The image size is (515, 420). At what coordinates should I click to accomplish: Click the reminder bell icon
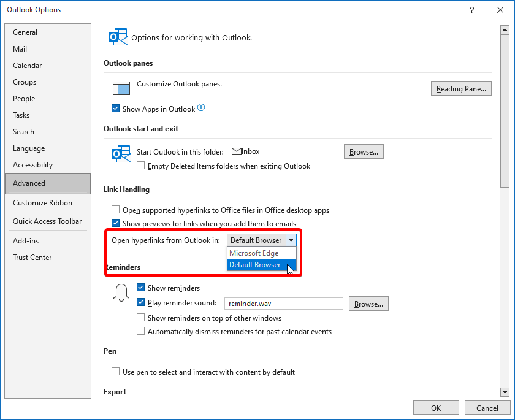[121, 292]
